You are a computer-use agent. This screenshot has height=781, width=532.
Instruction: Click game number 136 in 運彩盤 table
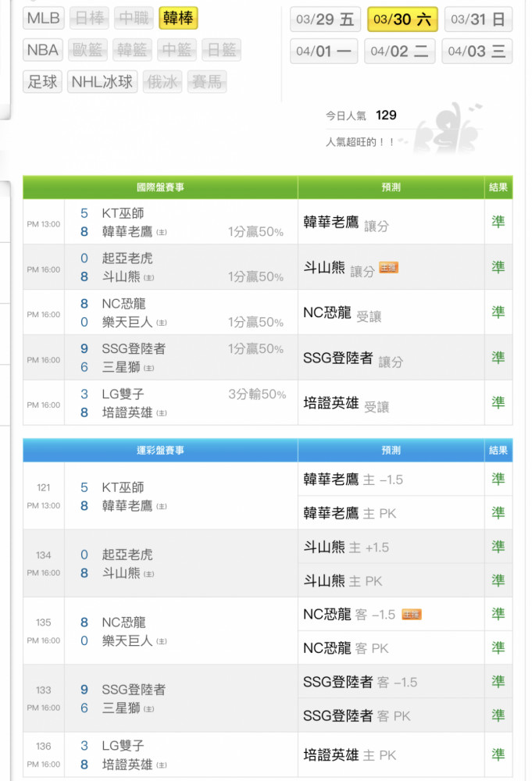point(43,746)
